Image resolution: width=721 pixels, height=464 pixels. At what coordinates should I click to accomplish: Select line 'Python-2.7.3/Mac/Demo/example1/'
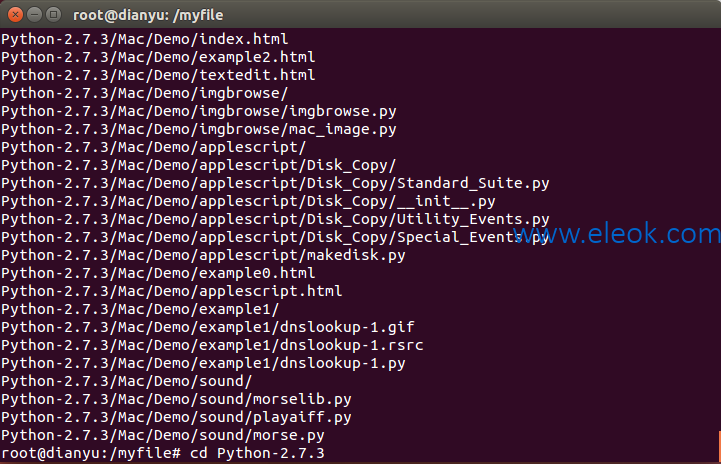(x=140, y=309)
